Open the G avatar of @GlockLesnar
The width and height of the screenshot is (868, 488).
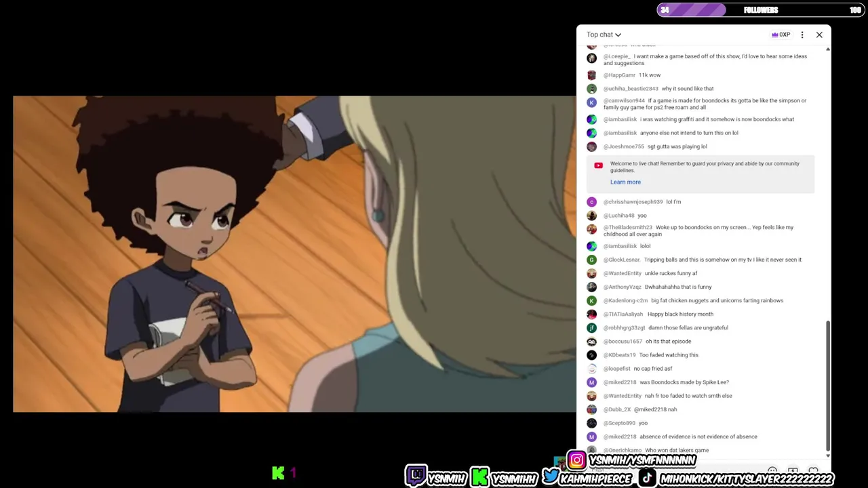591,260
